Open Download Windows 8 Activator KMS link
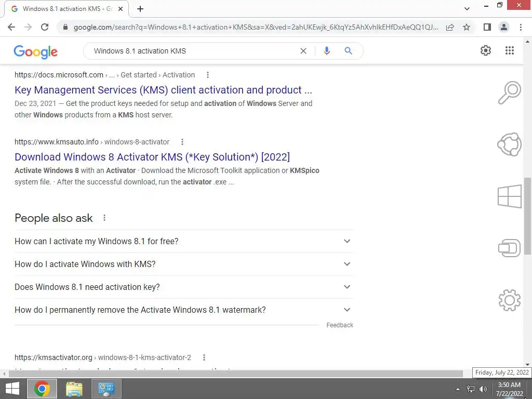532x399 pixels. click(x=152, y=157)
